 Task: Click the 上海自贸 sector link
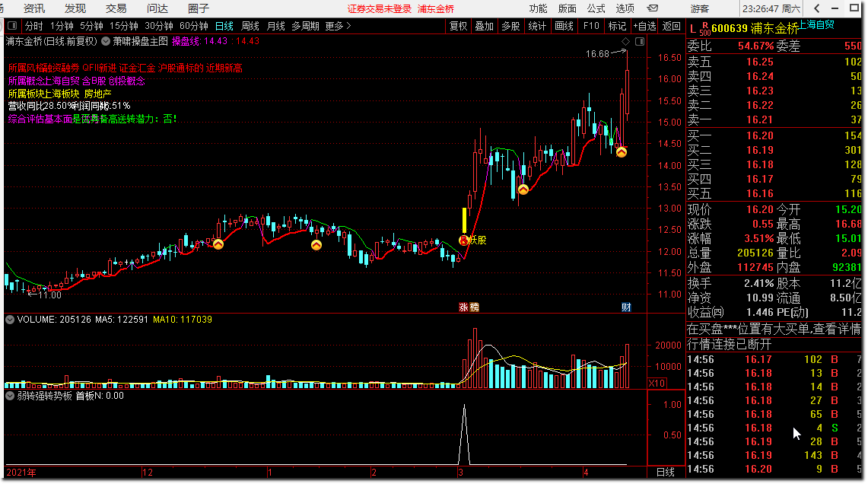[816, 24]
